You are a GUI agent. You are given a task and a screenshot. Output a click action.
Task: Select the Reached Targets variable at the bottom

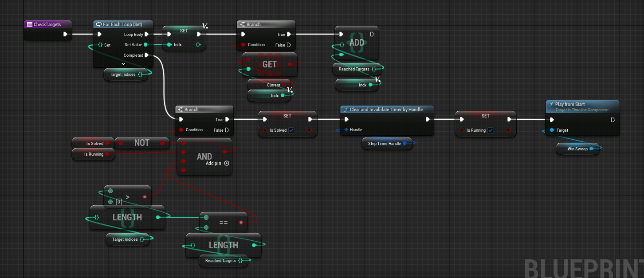(x=224, y=261)
